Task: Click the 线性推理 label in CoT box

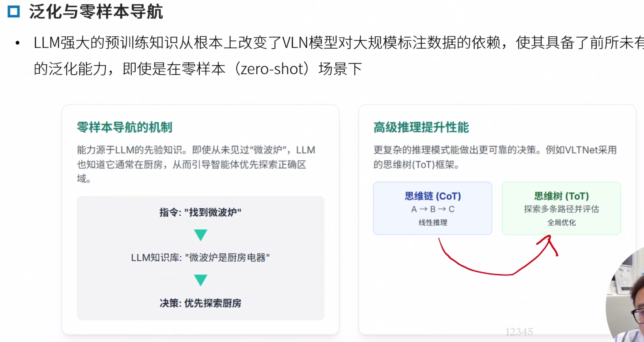Action: 433,222
